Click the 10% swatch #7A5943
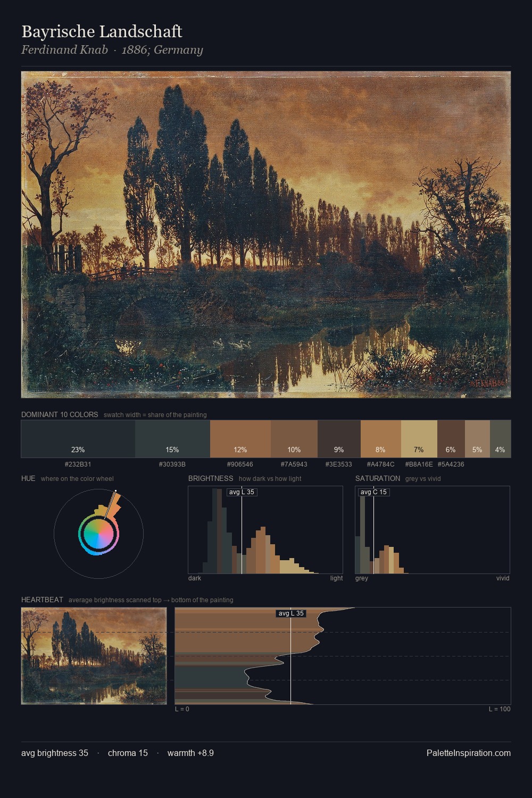 (x=294, y=439)
